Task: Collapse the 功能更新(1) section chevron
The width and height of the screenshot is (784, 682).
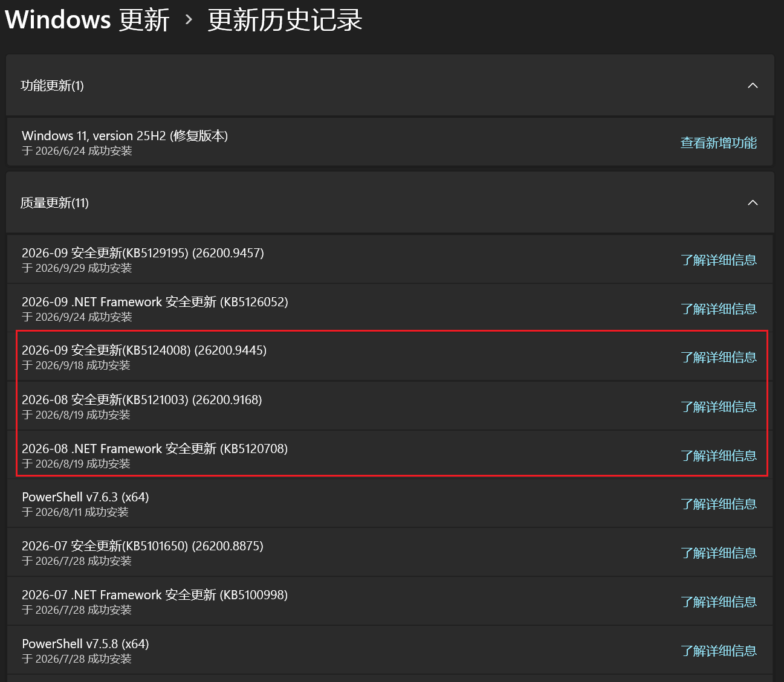Action: tap(753, 85)
